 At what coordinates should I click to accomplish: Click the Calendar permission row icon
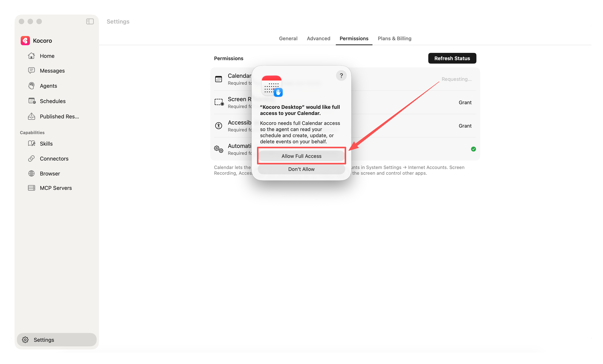[218, 79]
